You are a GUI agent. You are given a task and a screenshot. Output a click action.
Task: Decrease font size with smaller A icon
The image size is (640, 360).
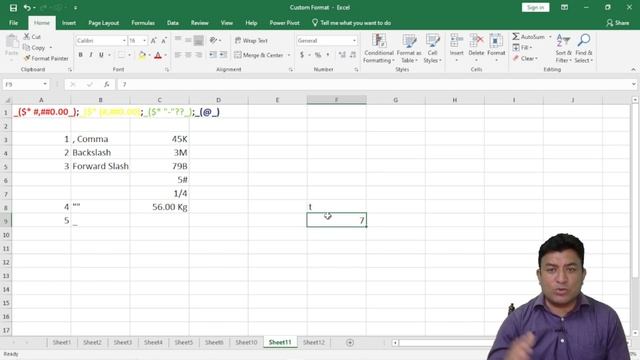[x=164, y=41]
